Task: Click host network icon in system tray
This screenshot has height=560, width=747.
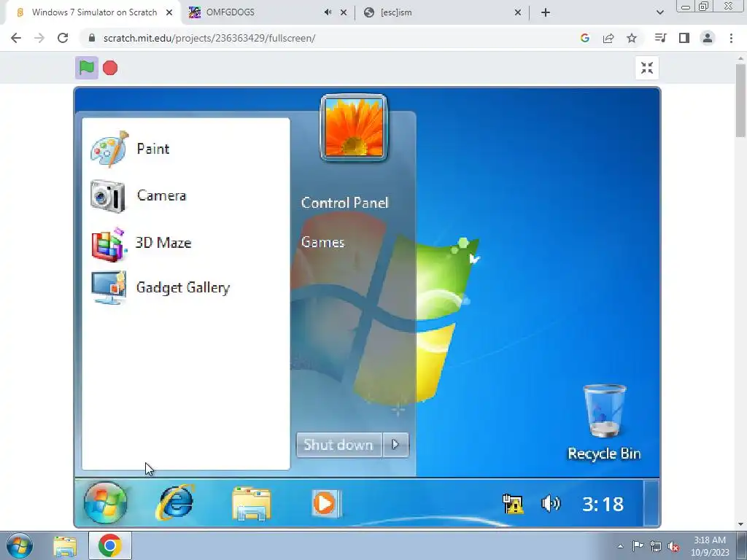Action: [x=656, y=547]
